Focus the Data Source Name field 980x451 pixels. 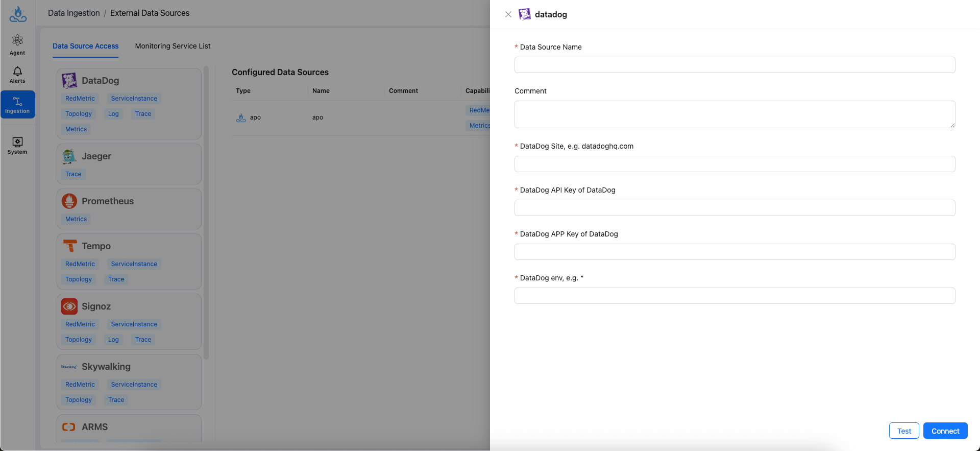coord(734,65)
